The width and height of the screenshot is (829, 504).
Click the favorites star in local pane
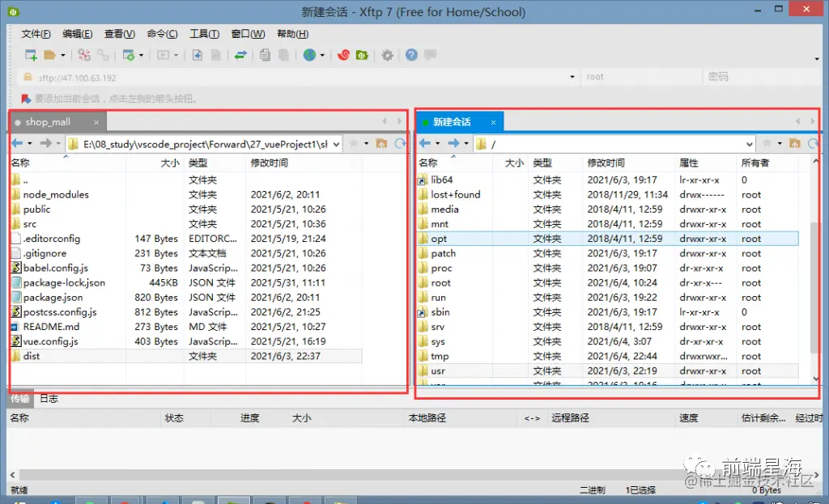(355, 143)
